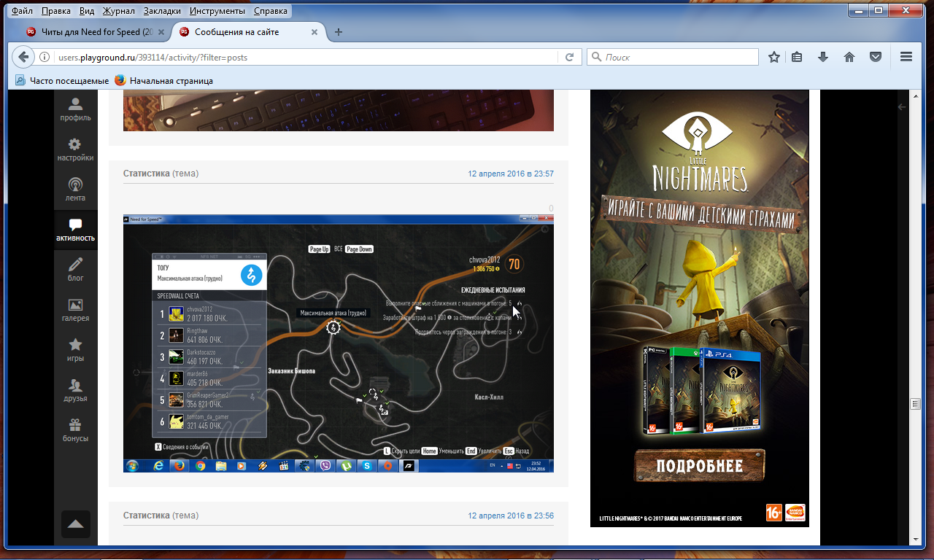Bookmark this page with the star icon

(x=774, y=57)
